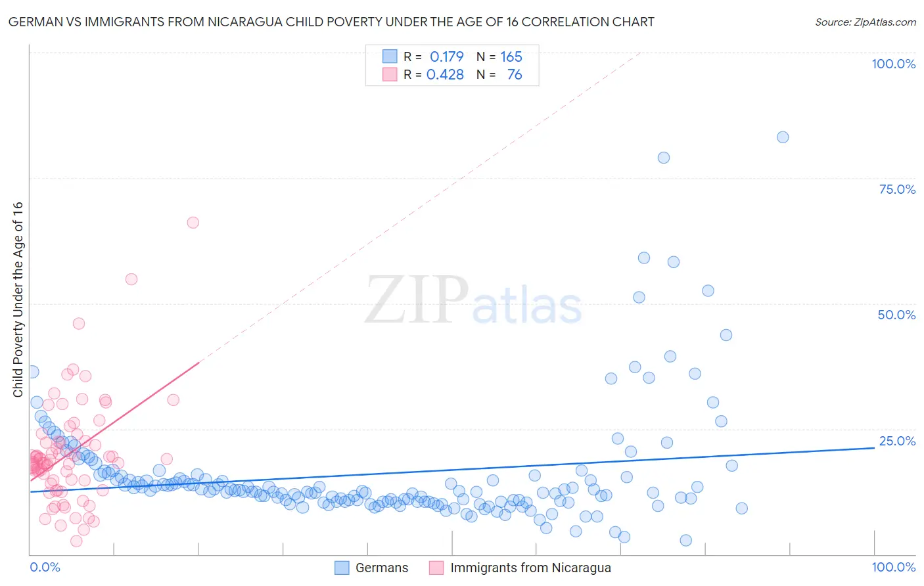This screenshot has width=924, height=586.
Task: Select the Germans blue legend swatch
Action: point(342,568)
